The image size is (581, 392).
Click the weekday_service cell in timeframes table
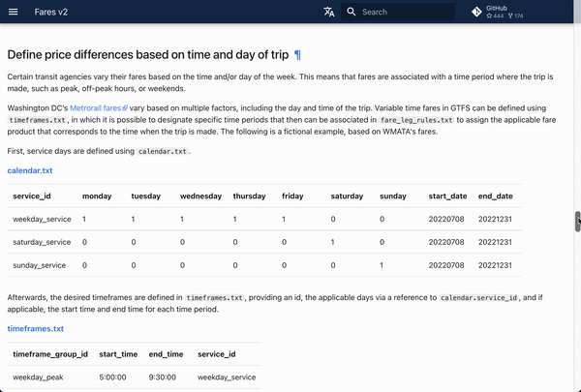coord(227,377)
